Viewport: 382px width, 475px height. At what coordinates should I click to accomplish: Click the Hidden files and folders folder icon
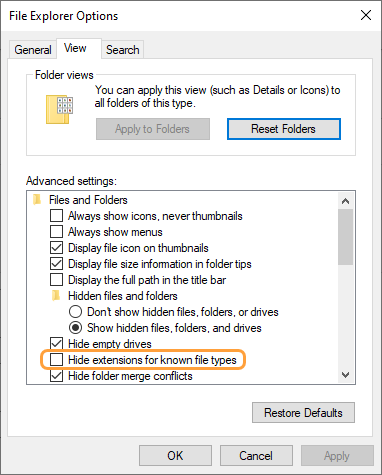(x=56, y=296)
